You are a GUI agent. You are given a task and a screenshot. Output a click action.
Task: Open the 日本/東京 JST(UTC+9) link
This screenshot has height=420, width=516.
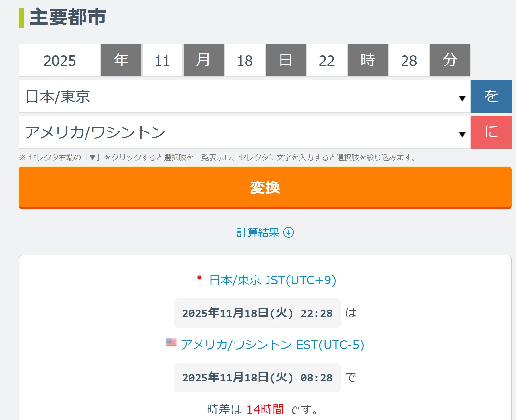click(272, 280)
